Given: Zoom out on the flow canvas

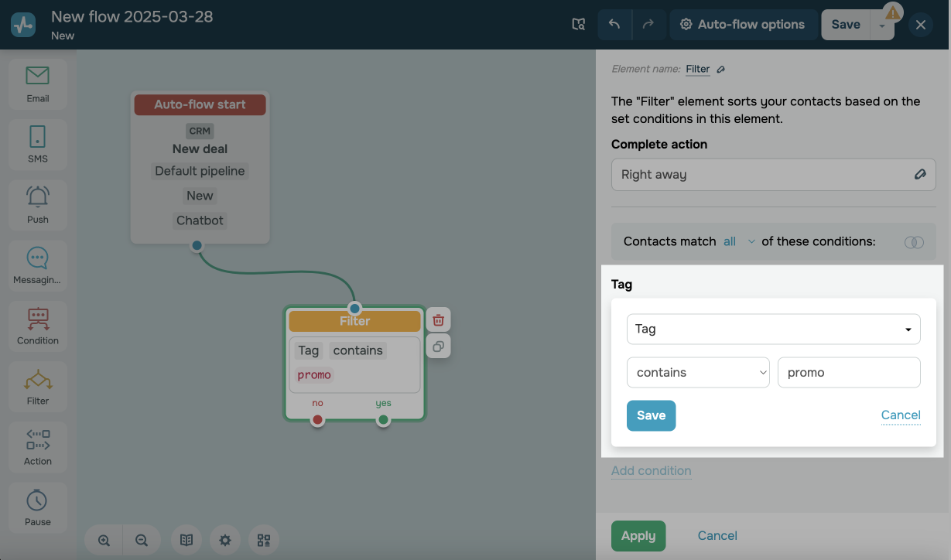Looking at the screenshot, I should click(142, 541).
